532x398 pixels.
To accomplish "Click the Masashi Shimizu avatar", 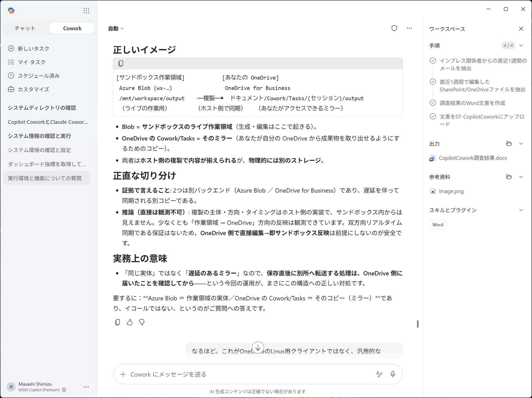I will coord(11,387).
